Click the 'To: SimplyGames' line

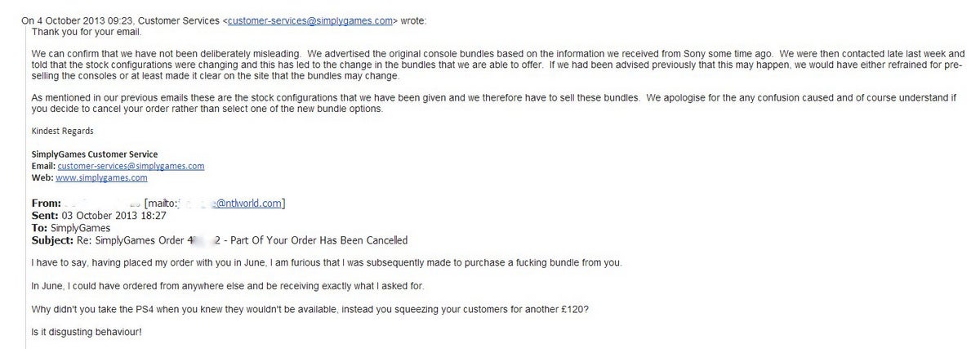[72, 228]
